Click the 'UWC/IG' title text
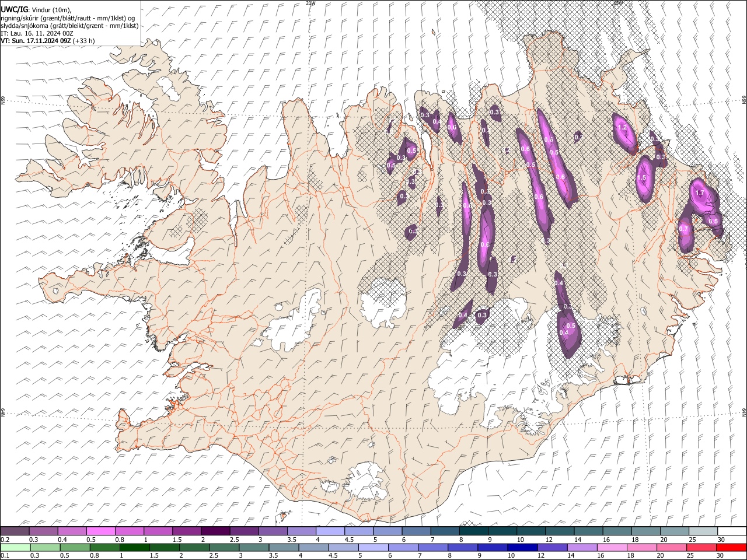Viewport: 747px width, 560px height. click(13, 9)
